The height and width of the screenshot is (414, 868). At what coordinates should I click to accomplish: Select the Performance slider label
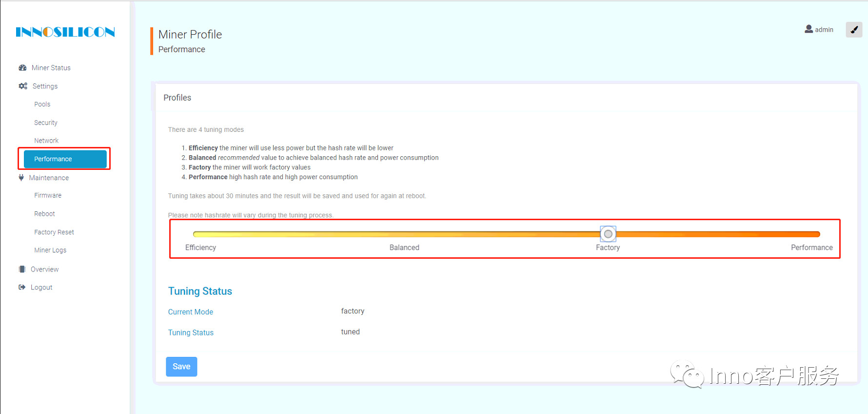(x=812, y=248)
